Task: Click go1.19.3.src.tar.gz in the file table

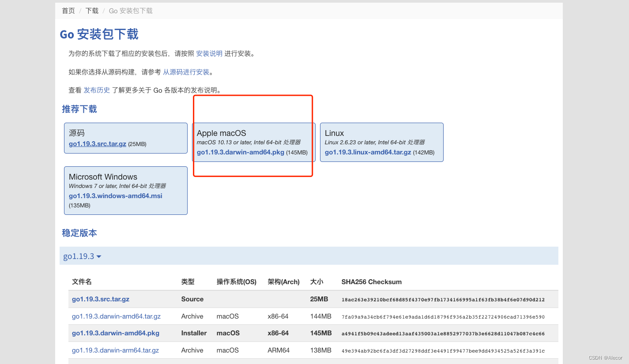Action: [101, 299]
